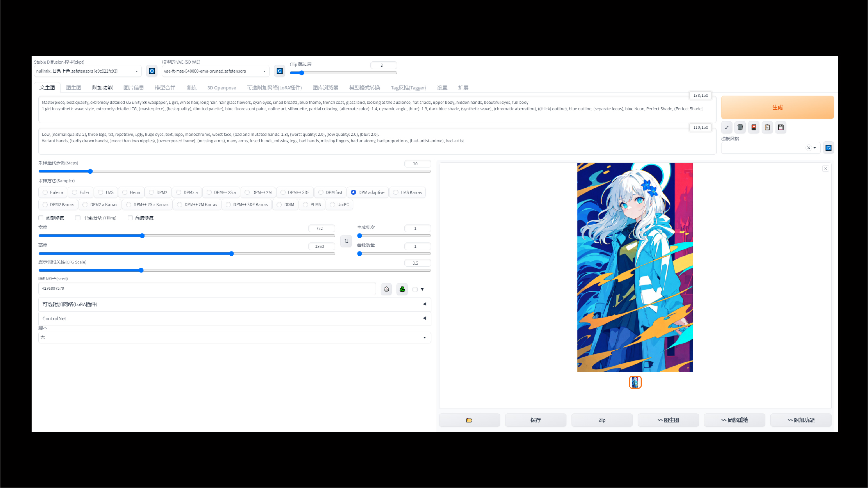Viewport: 868px width, 488px height.
Task: Click the green recycle reuse-seed icon
Action: click(x=402, y=289)
